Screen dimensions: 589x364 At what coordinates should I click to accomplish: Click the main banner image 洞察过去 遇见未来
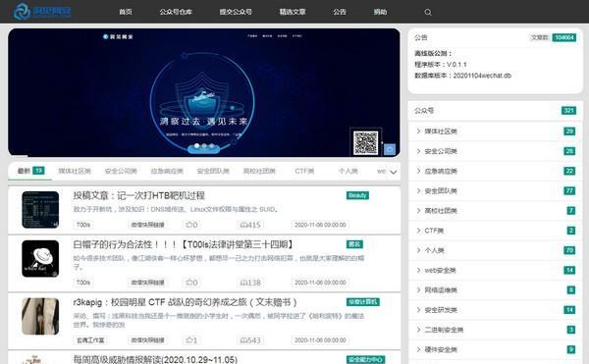click(204, 92)
